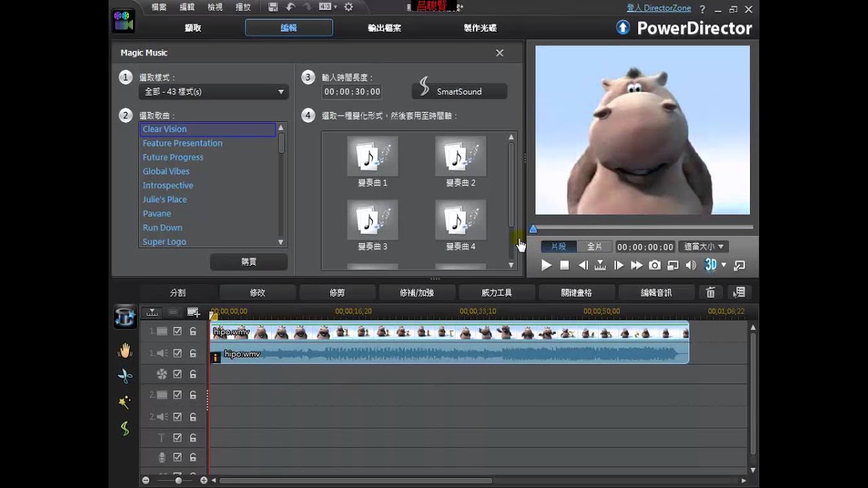
Task: Undock the preview window
Action: tap(740, 266)
